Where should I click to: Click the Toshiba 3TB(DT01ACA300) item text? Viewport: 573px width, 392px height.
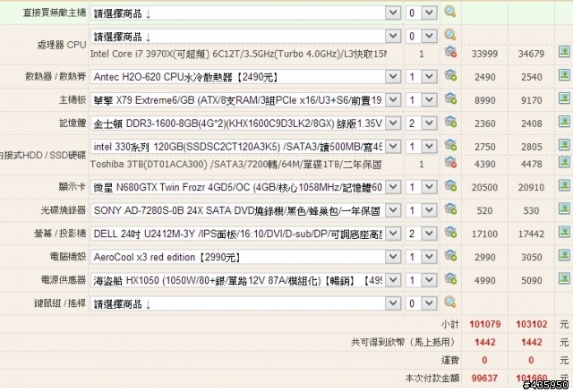tap(235, 165)
